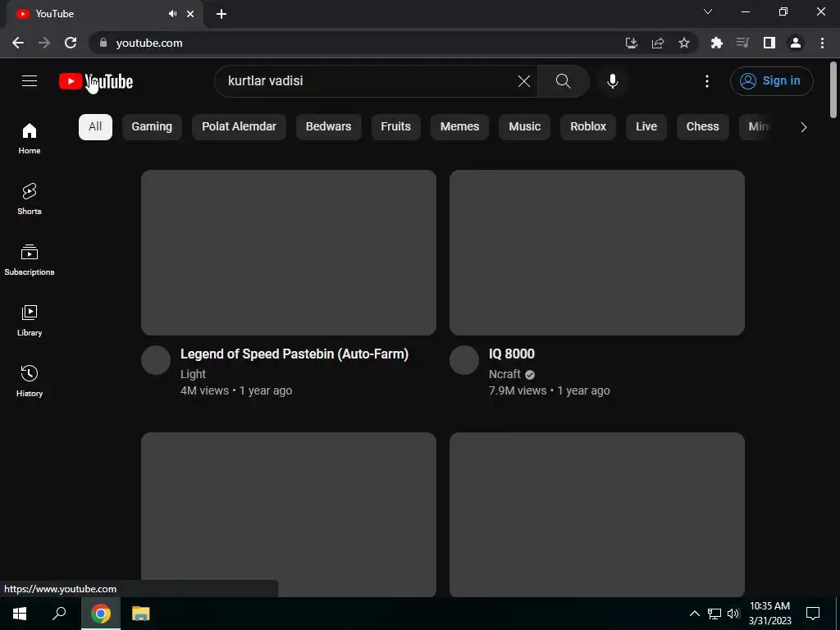Open a new browser tab
This screenshot has height=630, width=840.
[221, 14]
